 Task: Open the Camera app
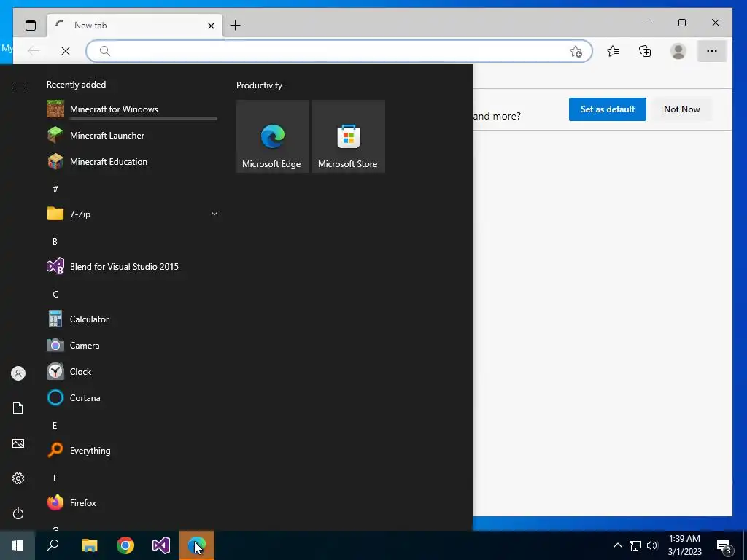coord(132,345)
